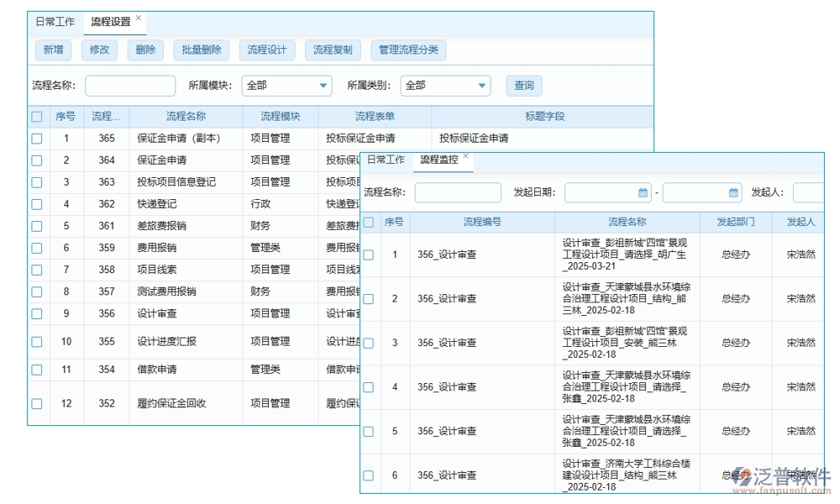Click the 流程复制 toolbar button

click(333, 50)
